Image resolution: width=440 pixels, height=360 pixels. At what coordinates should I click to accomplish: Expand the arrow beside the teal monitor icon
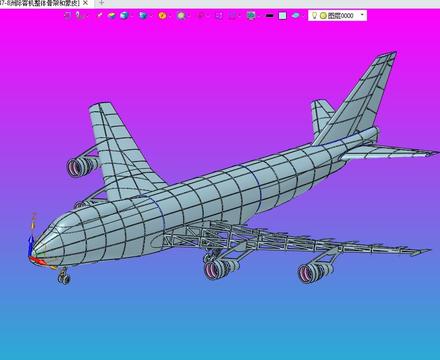tap(258, 16)
